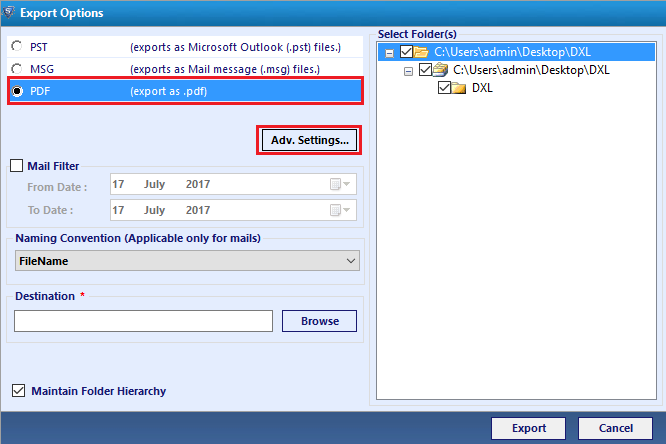Image resolution: width=666 pixels, height=444 pixels.
Task: Click the Cancel button
Action: [615, 428]
